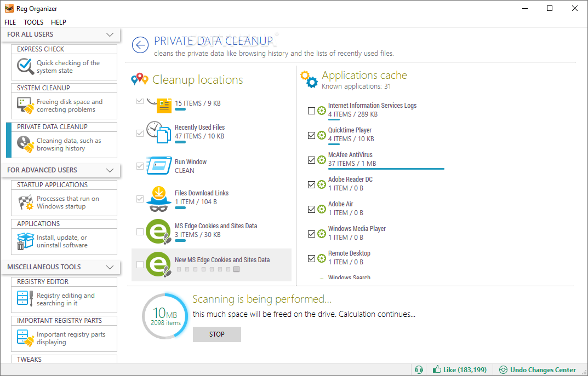Click the MS Edge Cookies icon
Screen dimensions: 588x376
point(158,232)
